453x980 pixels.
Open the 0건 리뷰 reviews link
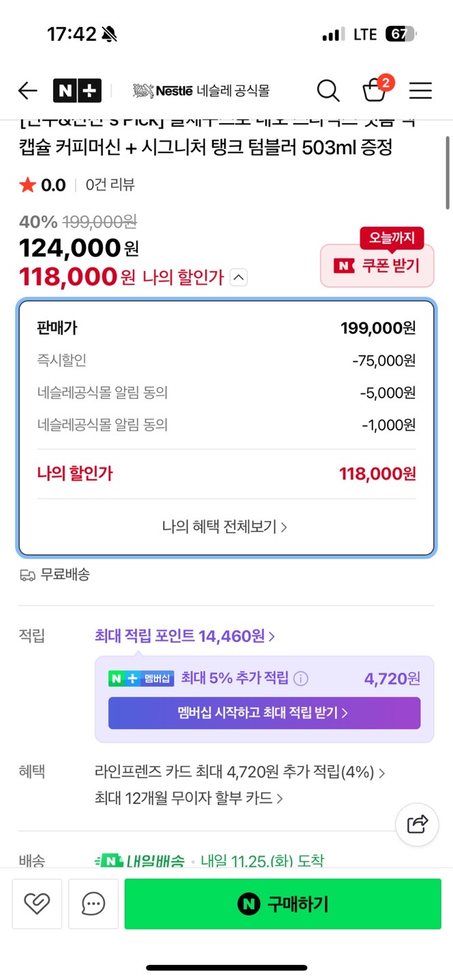(110, 185)
